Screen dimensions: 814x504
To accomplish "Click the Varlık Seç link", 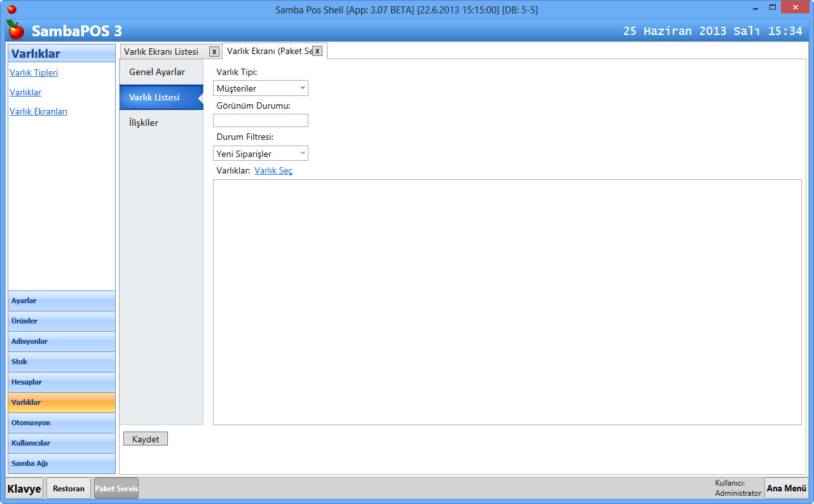I will (x=273, y=170).
